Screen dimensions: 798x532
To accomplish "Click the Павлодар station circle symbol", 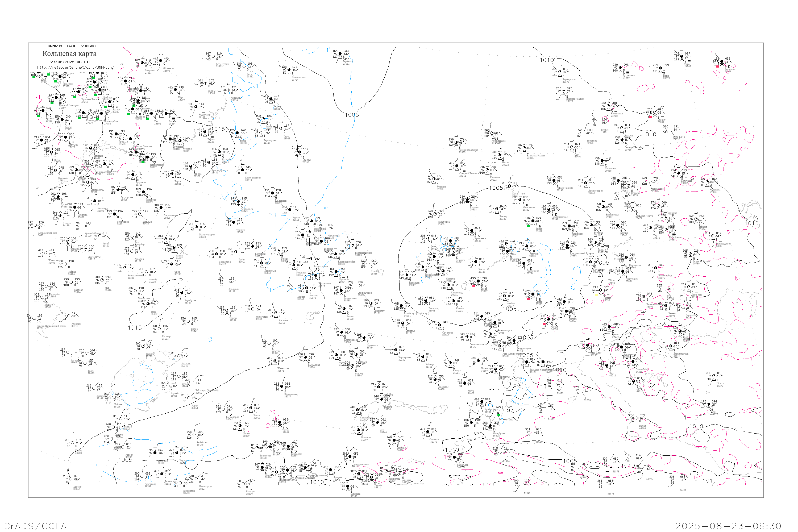I will (426, 301).
